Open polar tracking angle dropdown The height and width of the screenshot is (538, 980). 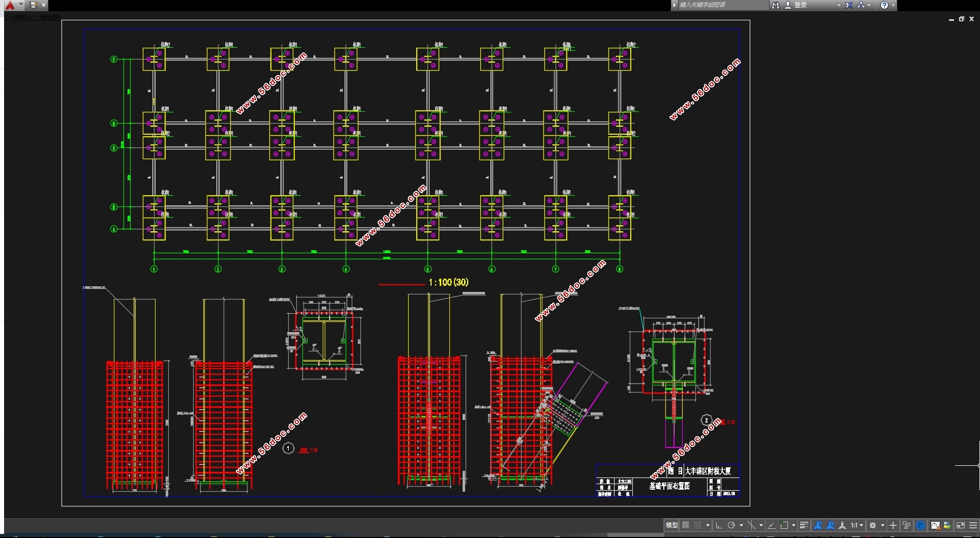click(x=741, y=525)
